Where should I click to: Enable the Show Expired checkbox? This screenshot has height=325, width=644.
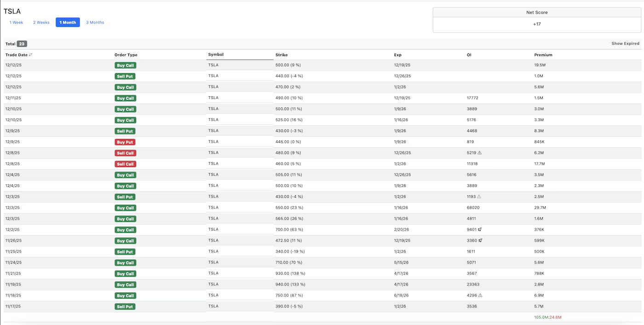coord(610,44)
